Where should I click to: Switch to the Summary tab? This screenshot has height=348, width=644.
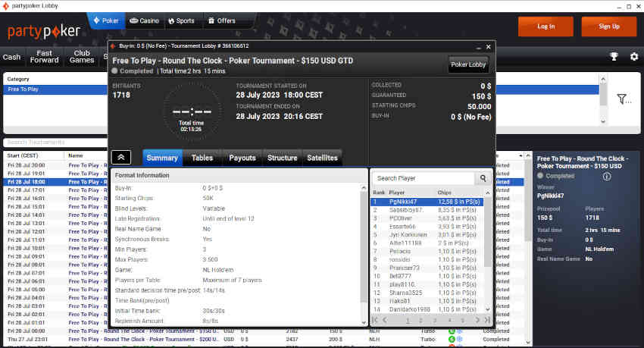[x=162, y=158]
